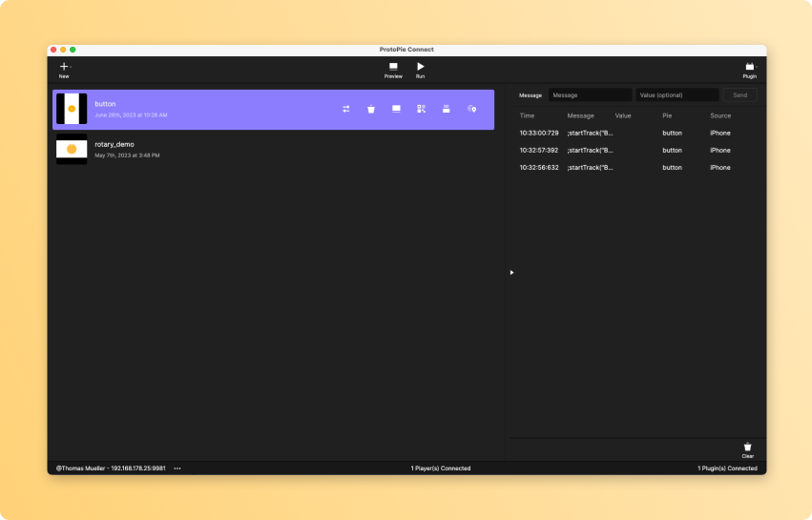Select log entry at 10:33:00:729

pyautogui.click(x=637, y=134)
